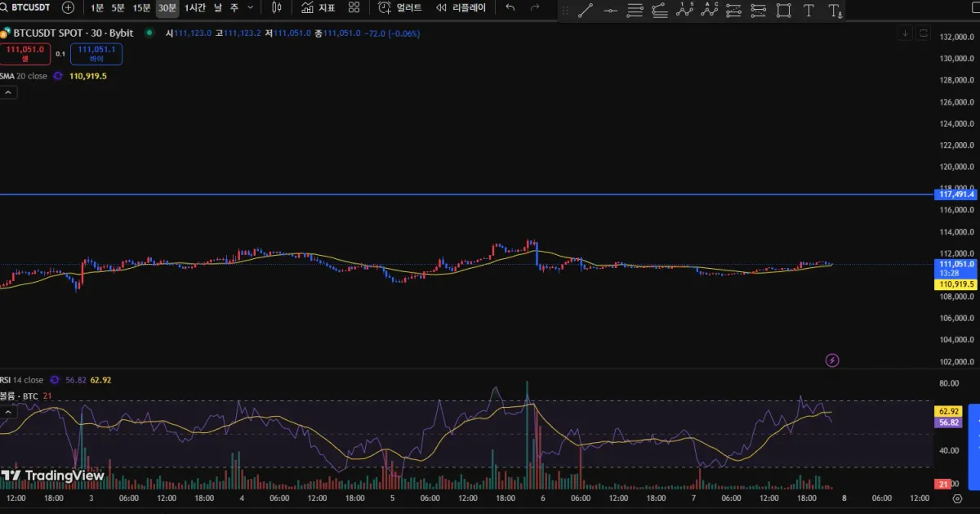Select the trend line drawing tool
Image resolution: width=980 pixels, height=514 pixels.
pos(585,11)
